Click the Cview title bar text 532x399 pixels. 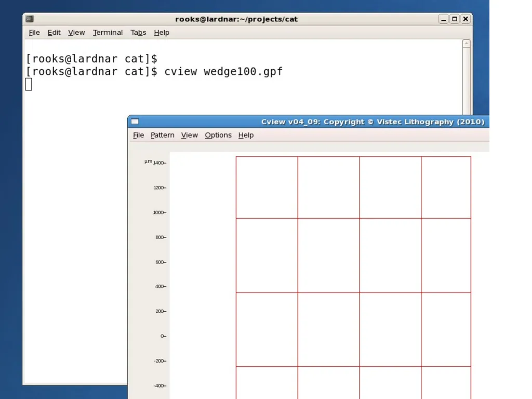tap(373, 122)
